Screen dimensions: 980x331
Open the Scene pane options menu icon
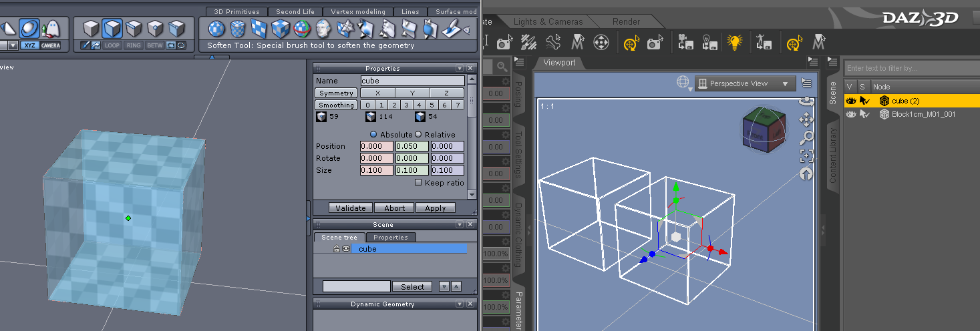pyautogui.click(x=832, y=61)
